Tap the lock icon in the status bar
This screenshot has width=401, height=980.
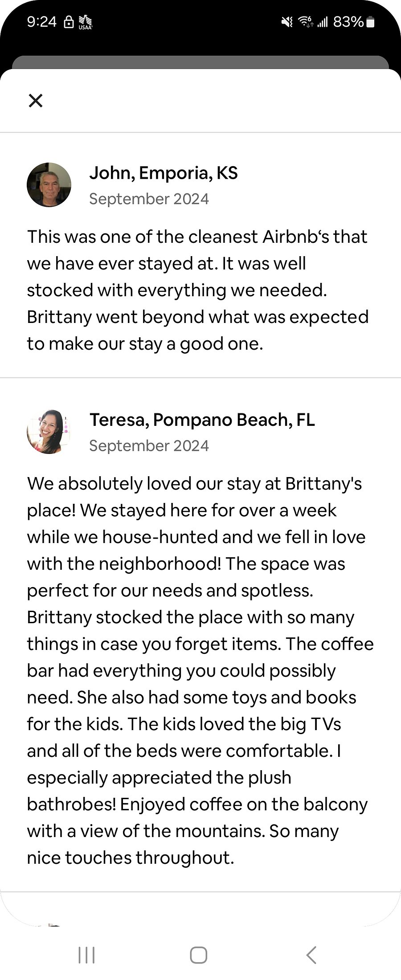[x=69, y=22]
